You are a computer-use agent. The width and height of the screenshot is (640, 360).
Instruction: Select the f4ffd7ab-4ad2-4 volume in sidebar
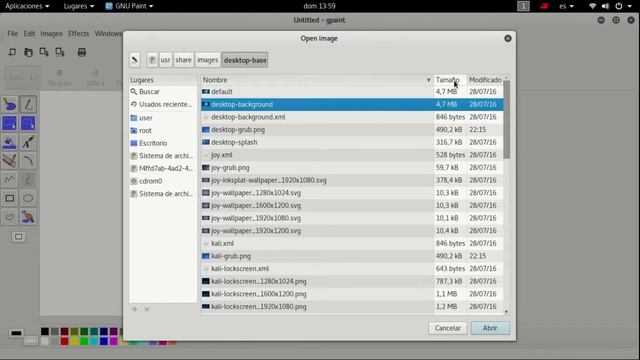[x=163, y=169]
